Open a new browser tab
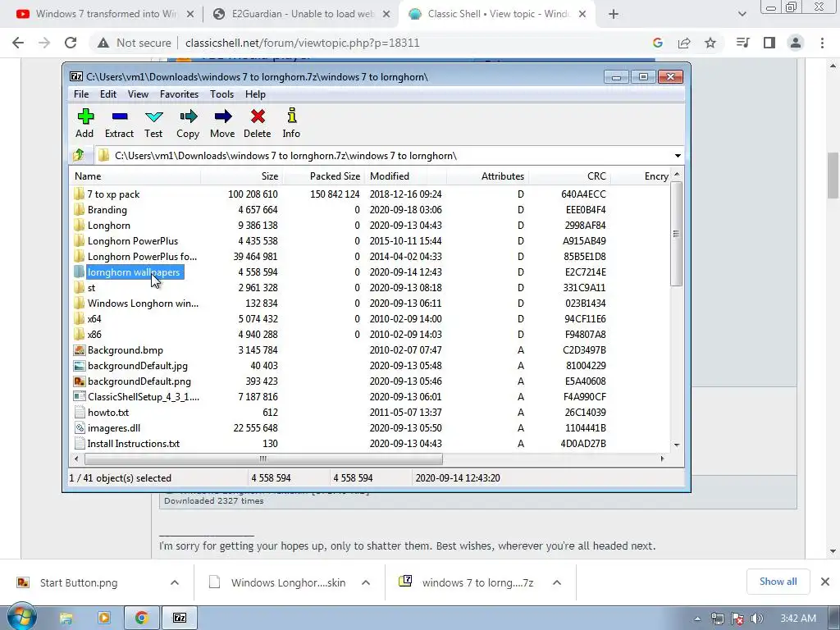Viewport: 840px width, 630px height. tap(614, 14)
